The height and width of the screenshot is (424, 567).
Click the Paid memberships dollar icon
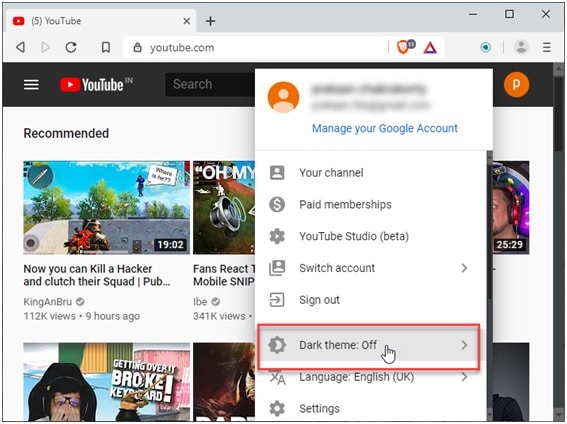(277, 204)
